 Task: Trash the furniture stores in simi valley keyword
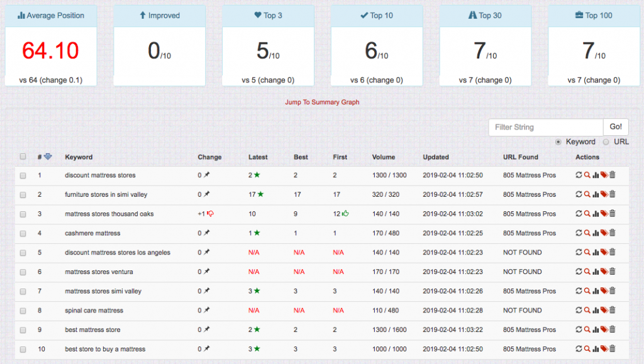[x=613, y=194]
